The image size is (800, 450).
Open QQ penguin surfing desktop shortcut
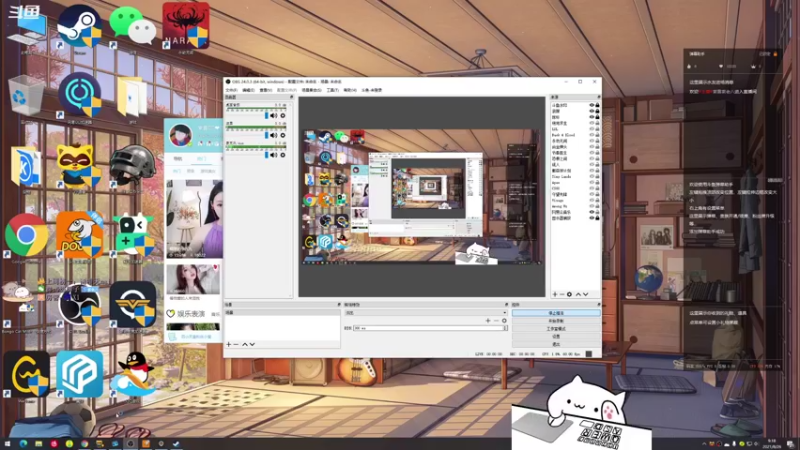[134, 374]
